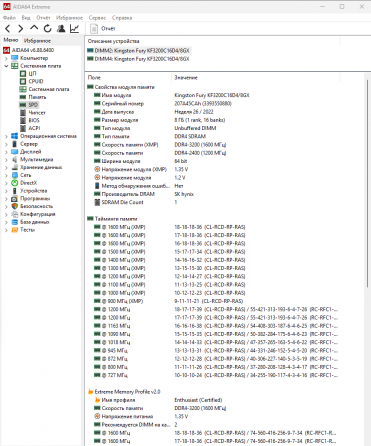Select the Имя профиля row
The height and width of the screenshot is (446, 371).
tap(213, 400)
